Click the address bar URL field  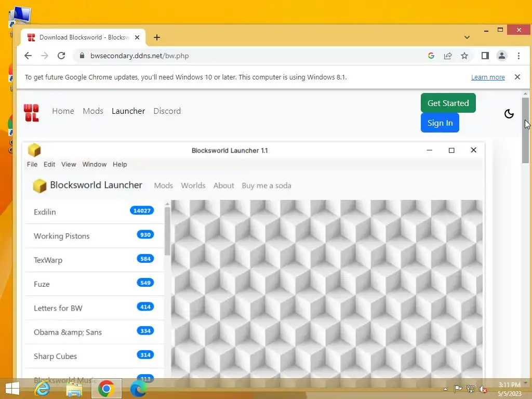251,56
